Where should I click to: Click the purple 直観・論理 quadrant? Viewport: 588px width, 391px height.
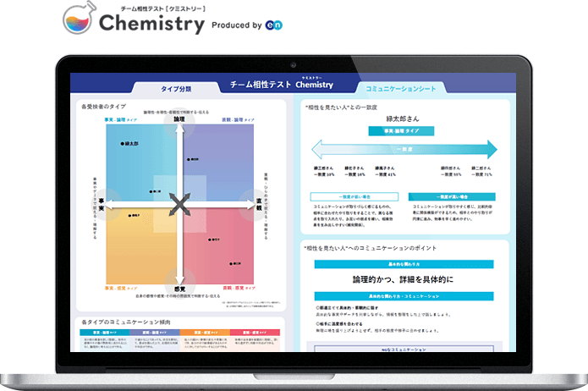[218, 162]
